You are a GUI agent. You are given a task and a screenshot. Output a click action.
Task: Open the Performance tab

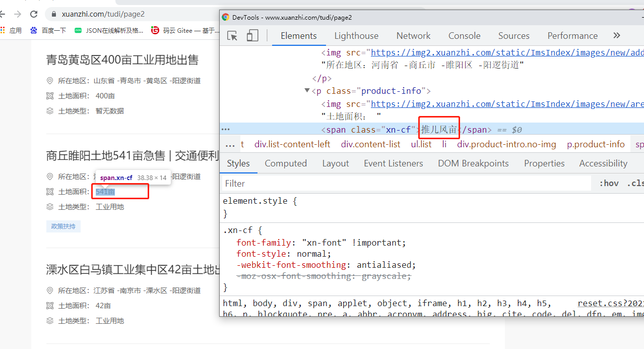click(x=572, y=36)
